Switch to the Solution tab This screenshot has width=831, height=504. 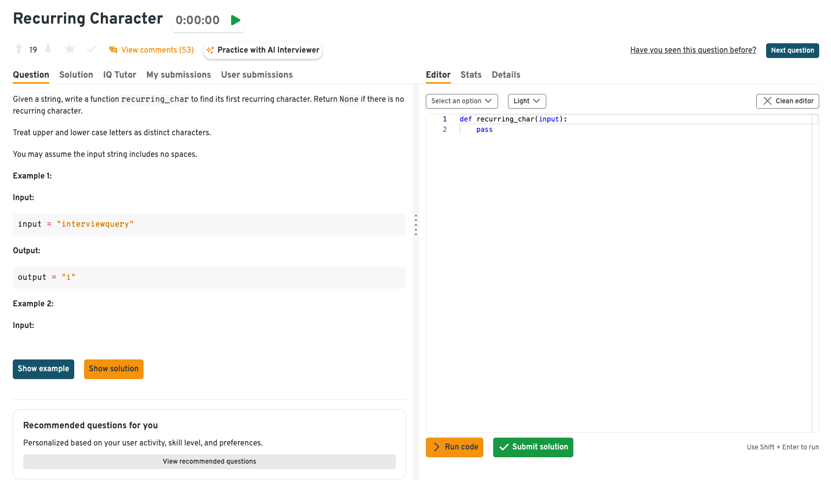pos(76,75)
